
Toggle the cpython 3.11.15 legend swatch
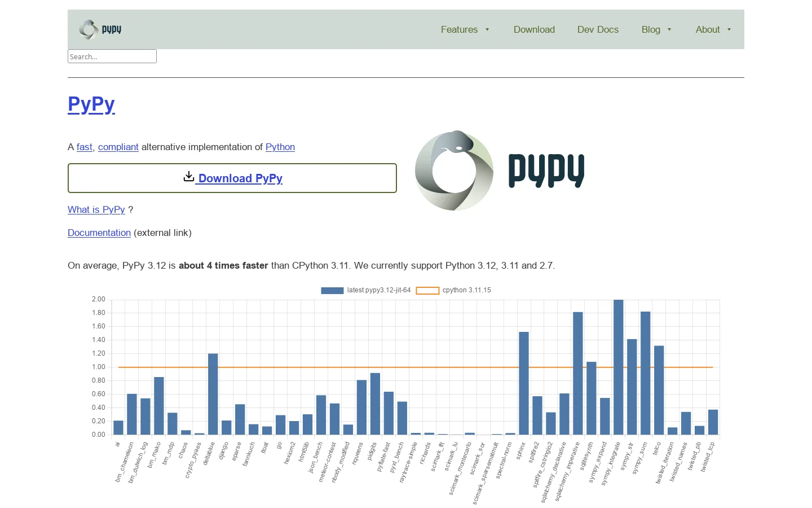[x=427, y=290]
